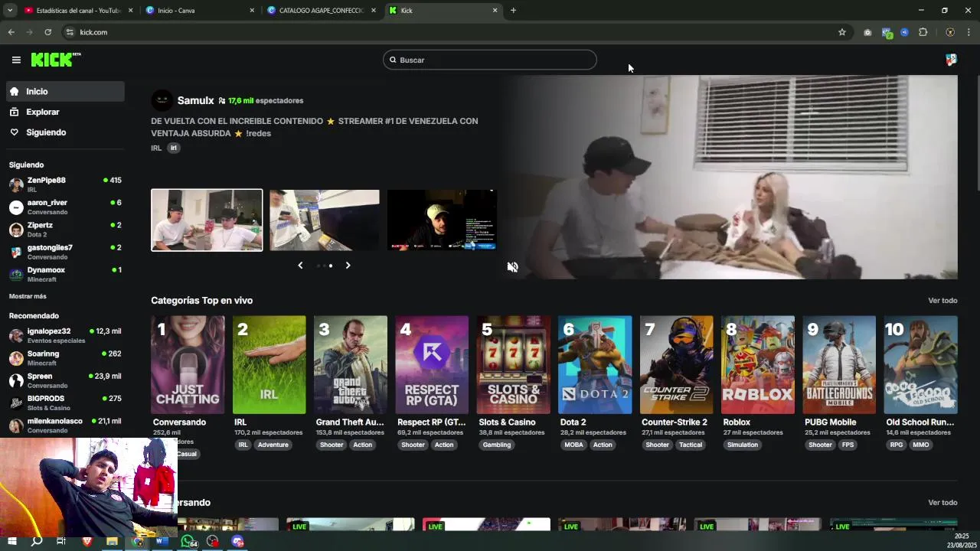Open Counter-Strike 2 category card
Image resolution: width=980 pixels, height=551 pixels.
click(676, 365)
